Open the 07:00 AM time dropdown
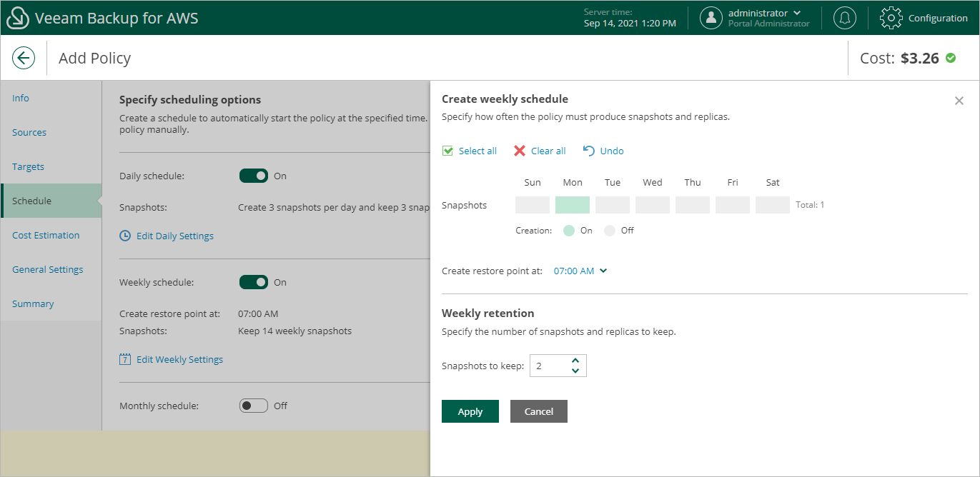980x477 pixels. (x=580, y=271)
